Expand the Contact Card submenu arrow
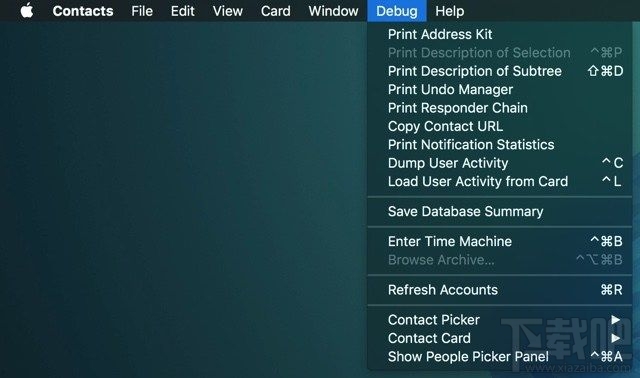The height and width of the screenshot is (378, 640). (615, 338)
